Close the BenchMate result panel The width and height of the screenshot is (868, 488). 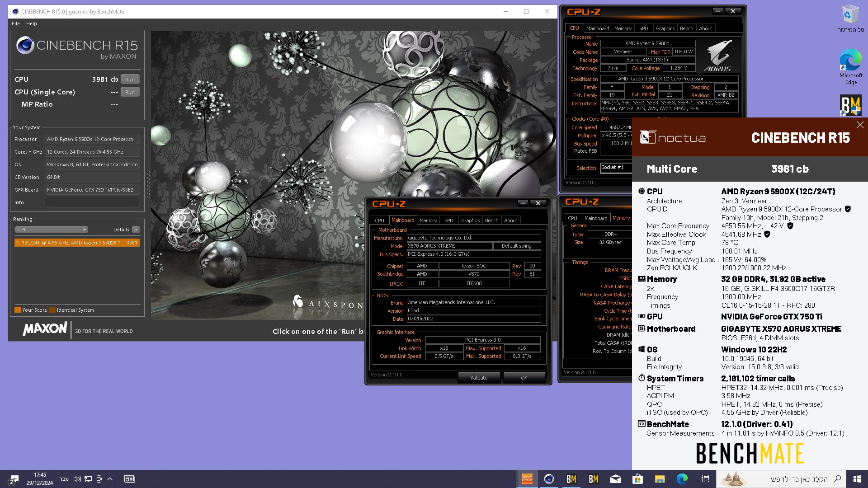[860, 125]
